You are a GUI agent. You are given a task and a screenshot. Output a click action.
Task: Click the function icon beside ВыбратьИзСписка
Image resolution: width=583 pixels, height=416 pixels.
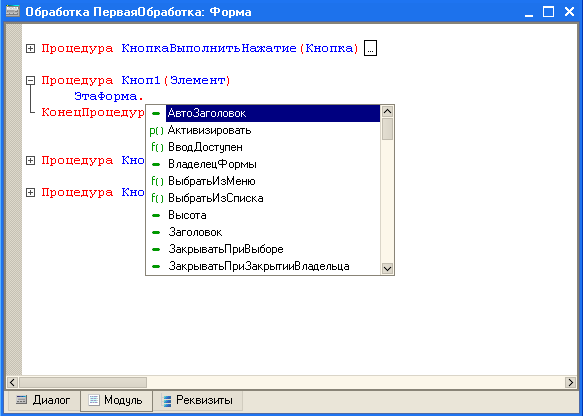tap(157, 199)
